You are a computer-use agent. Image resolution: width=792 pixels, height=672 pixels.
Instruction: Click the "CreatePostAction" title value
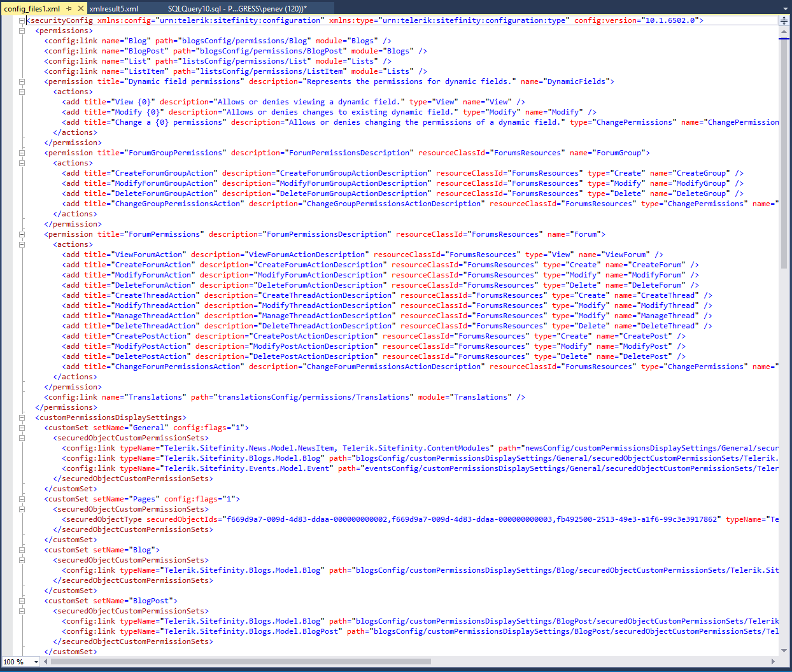point(151,336)
